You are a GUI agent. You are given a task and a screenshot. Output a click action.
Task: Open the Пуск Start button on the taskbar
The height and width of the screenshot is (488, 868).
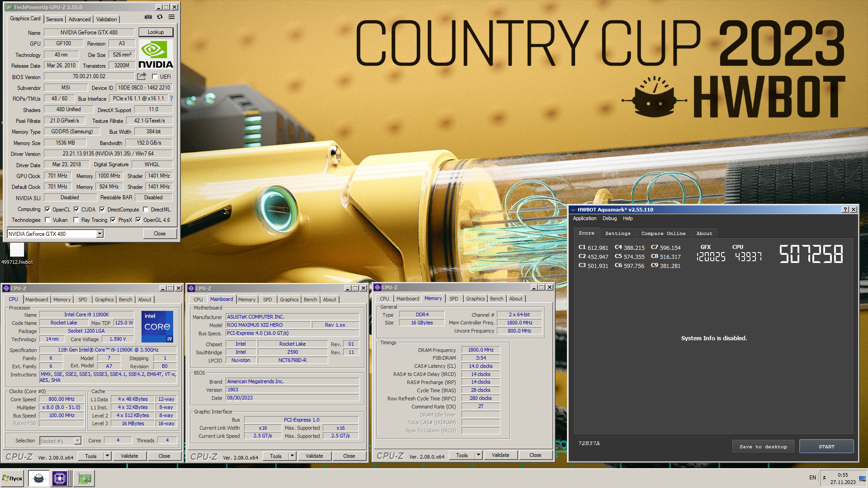[13, 478]
